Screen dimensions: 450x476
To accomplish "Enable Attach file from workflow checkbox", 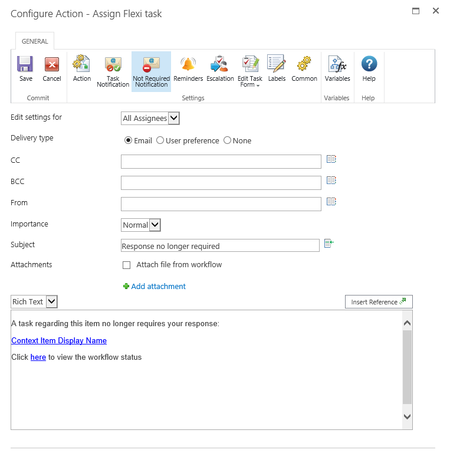I will pos(126,265).
